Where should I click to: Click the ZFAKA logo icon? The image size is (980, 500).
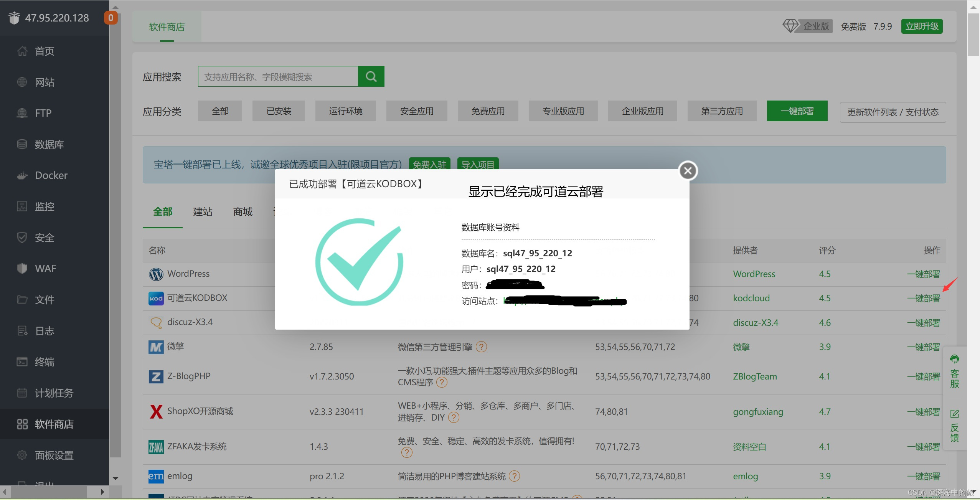[156, 447]
